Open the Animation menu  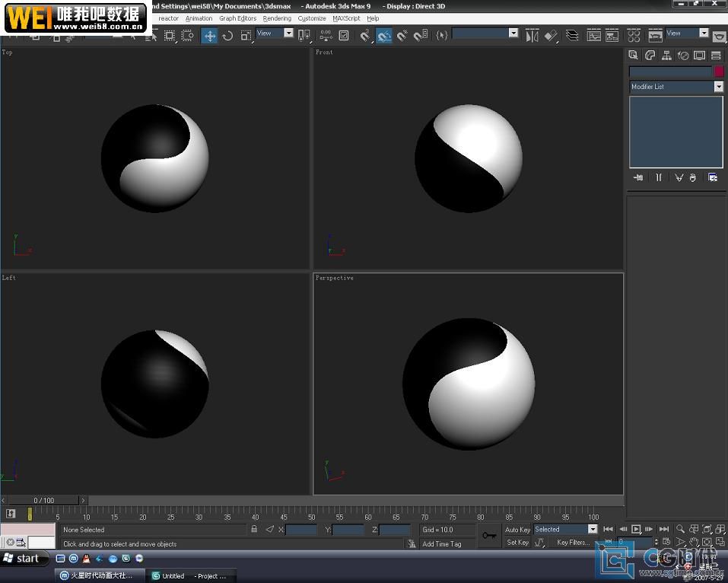199,18
